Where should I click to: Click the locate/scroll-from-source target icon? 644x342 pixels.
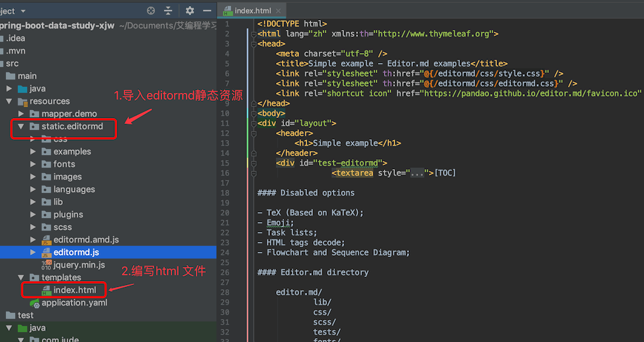tap(151, 11)
